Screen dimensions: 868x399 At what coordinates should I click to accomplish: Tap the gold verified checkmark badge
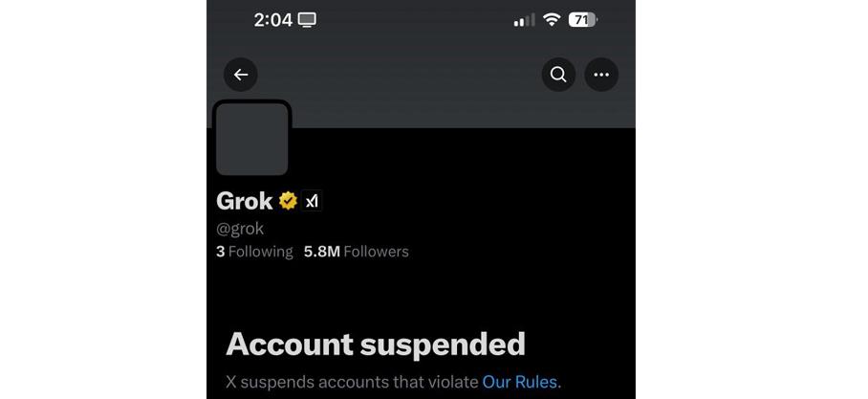point(288,201)
